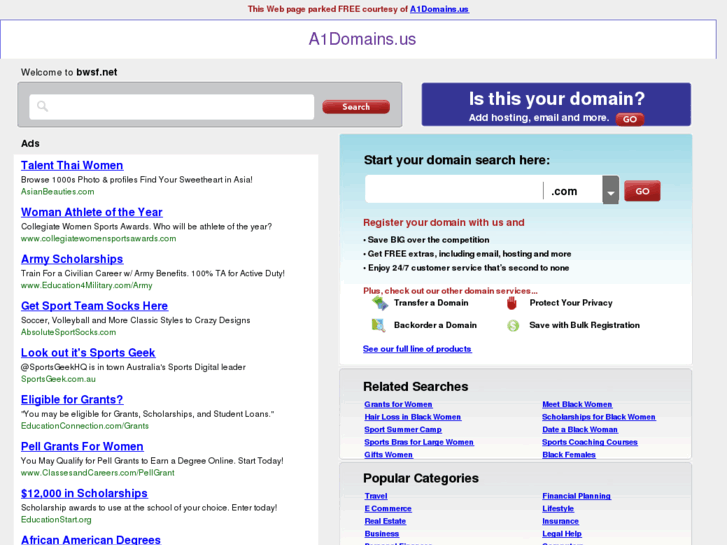Open the A1Domains.us link in top notice
This screenshot has width=727, height=545.
point(439,9)
